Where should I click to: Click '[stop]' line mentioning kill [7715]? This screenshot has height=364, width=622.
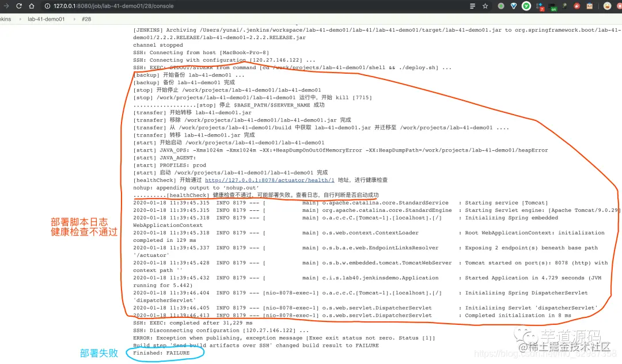(252, 97)
